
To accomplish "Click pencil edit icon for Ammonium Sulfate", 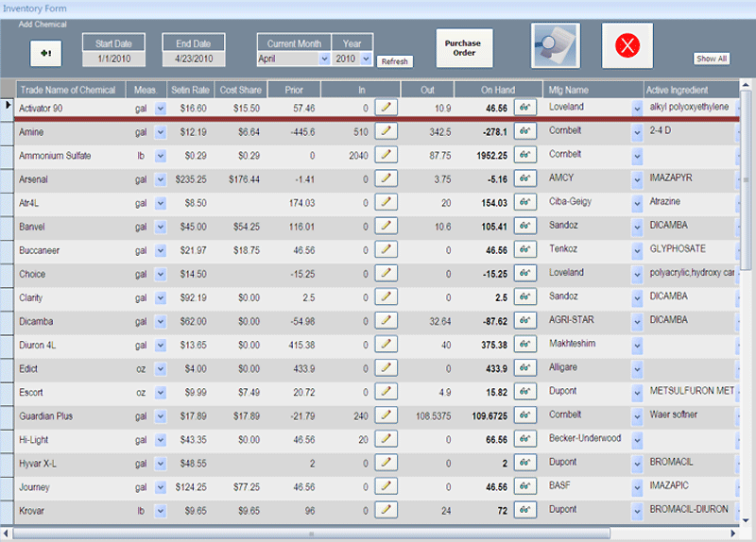I will tap(386, 155).
